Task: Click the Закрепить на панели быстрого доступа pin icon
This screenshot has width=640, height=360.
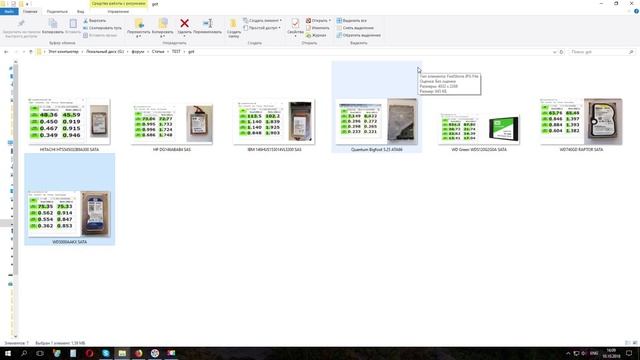Action: [21, 24]
